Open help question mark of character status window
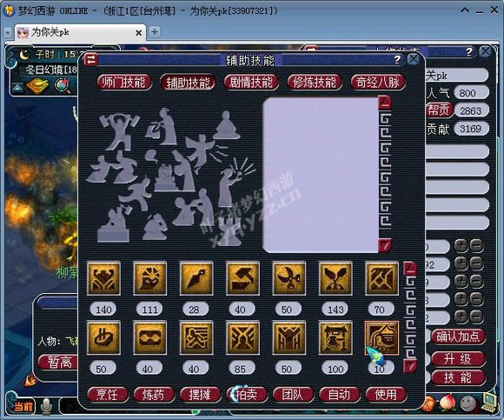 pyautogui.click(x=469, y=51)
